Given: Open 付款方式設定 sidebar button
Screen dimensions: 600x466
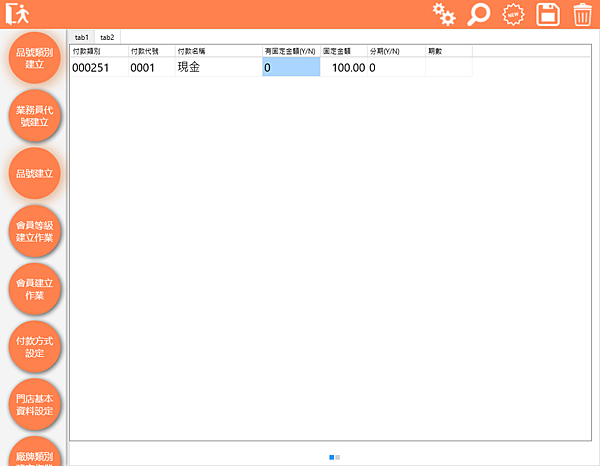Looking at the screenshot, I should pos(34,347).
